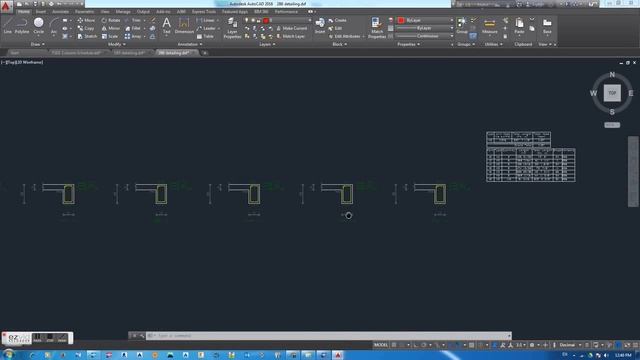
Task: Expand the Draw panel
Action: pyautogui.click(x=38, y=44)
